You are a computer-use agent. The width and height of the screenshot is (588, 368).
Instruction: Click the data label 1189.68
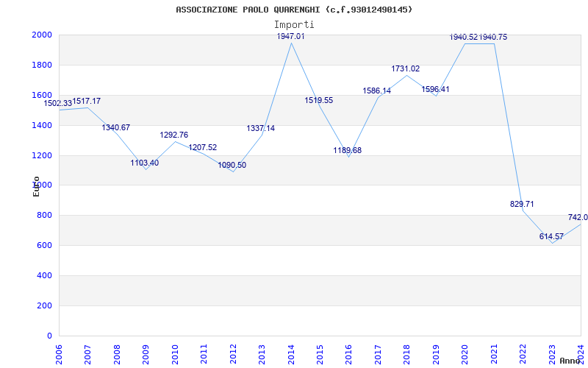click(x=347, y=150)
